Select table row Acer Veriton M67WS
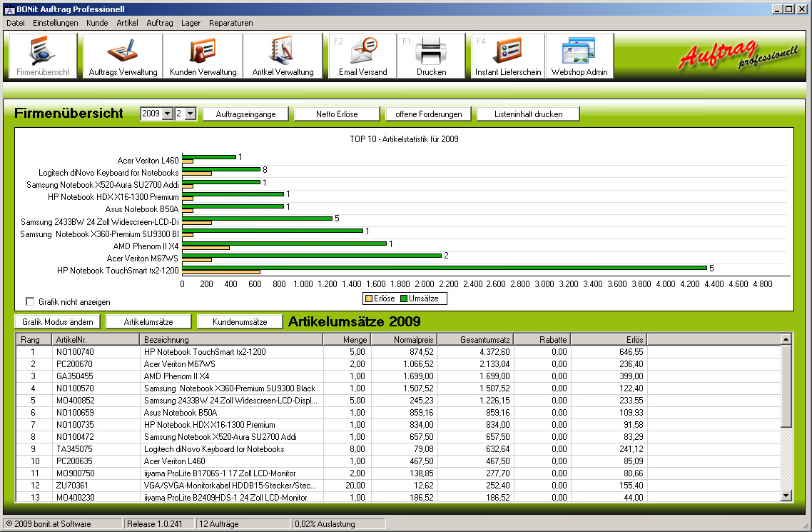This screenshot has width=812, height=532. 398,364
